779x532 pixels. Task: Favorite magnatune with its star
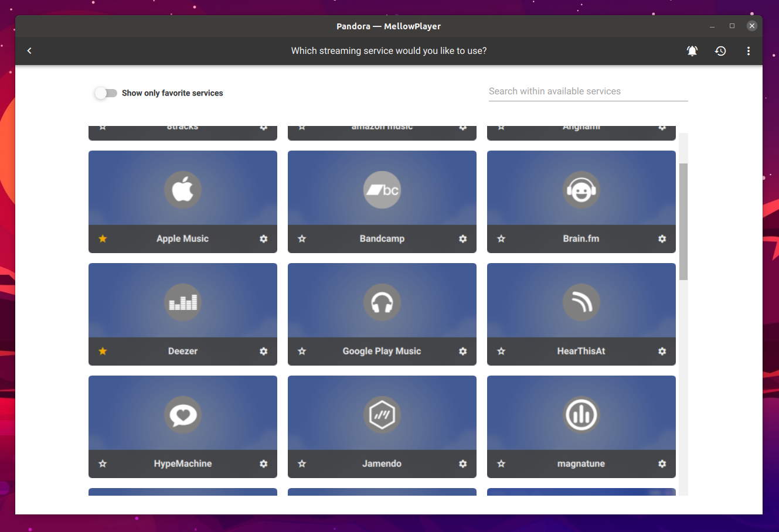tap(501, 463)
